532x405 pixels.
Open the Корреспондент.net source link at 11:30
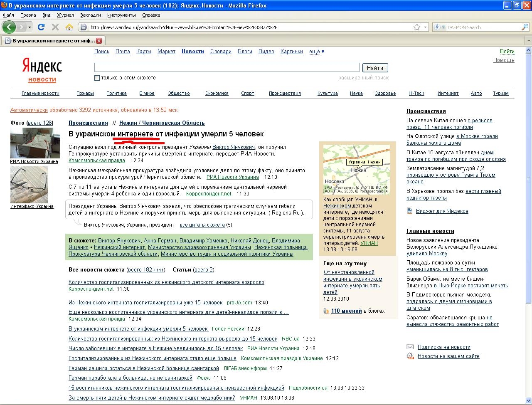click(x=209, y=194)
